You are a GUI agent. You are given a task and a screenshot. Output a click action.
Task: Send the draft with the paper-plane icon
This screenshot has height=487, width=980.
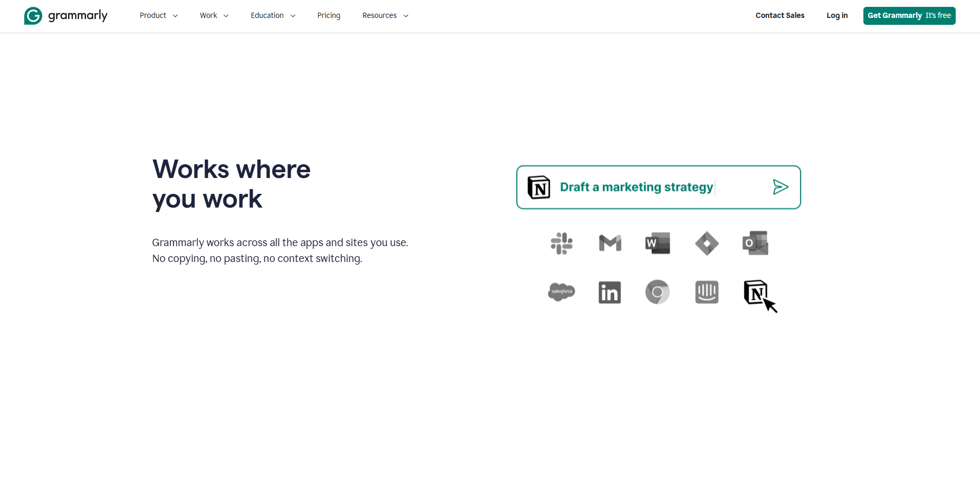click(x=781, y=187)
